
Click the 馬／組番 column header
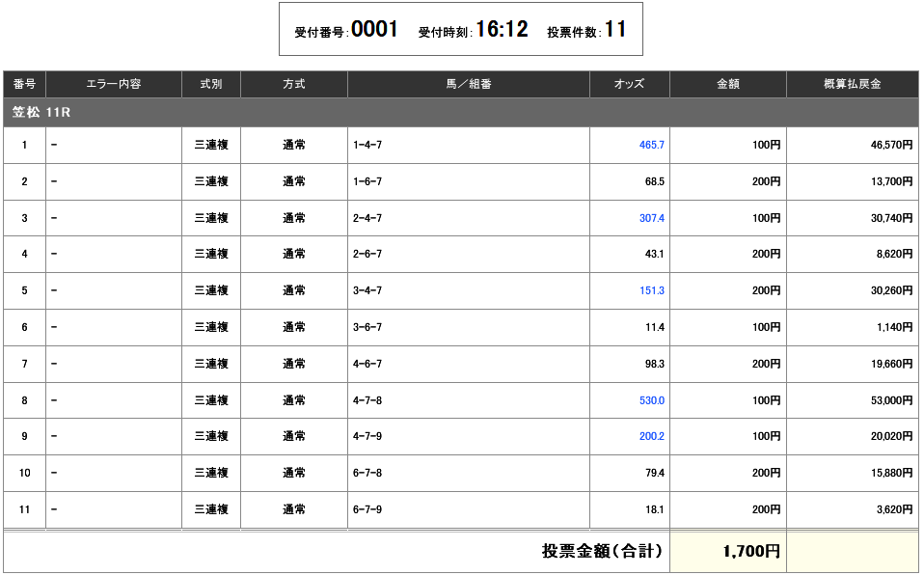468,85
